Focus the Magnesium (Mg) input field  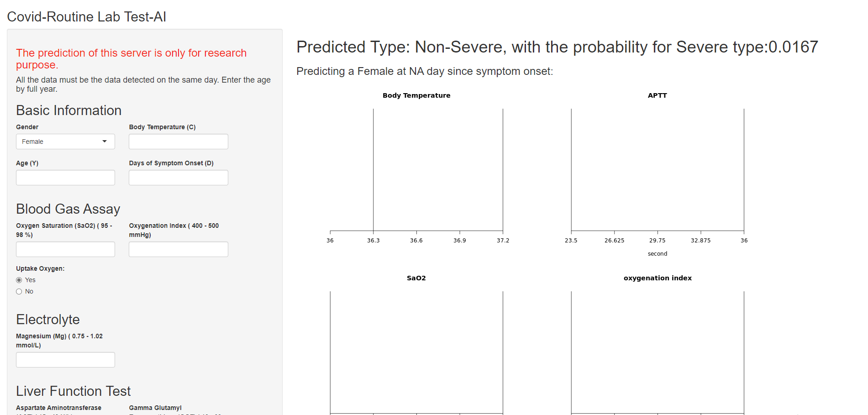pyautogui.click(x=65, y=360)
